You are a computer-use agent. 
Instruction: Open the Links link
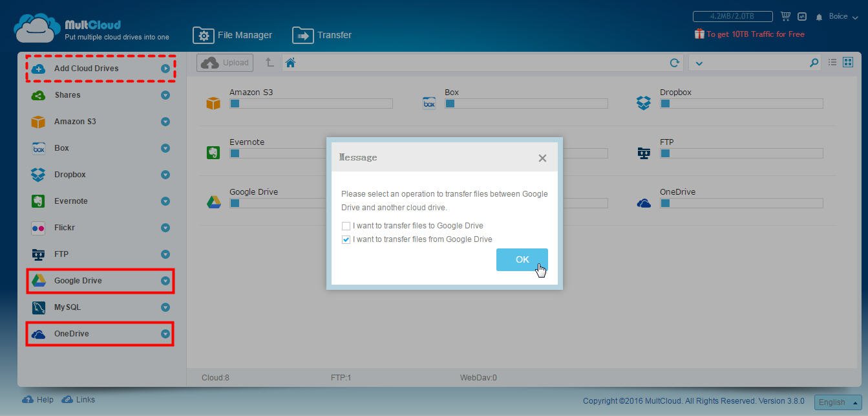[78, 400]
